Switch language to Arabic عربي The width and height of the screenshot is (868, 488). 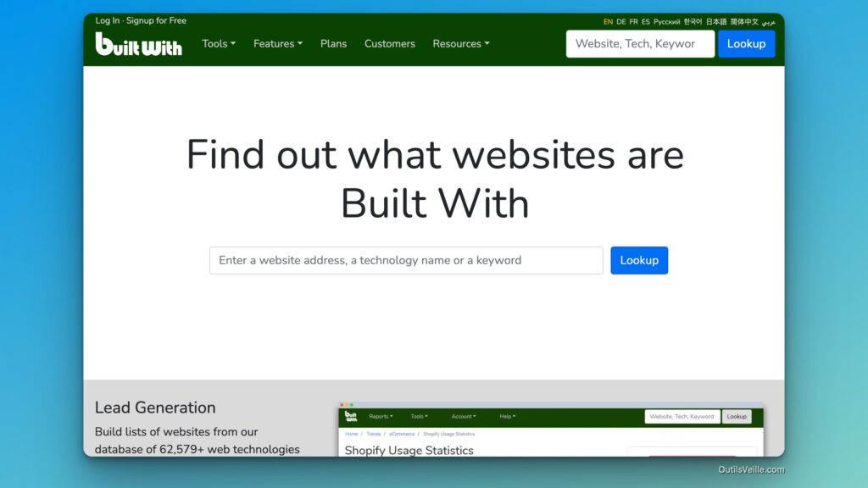click(x=768, y=22)
